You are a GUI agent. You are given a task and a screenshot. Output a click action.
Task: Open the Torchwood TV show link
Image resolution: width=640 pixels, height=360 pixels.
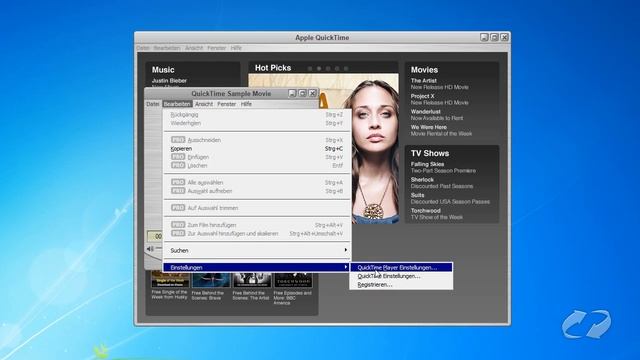coord(426,211)
